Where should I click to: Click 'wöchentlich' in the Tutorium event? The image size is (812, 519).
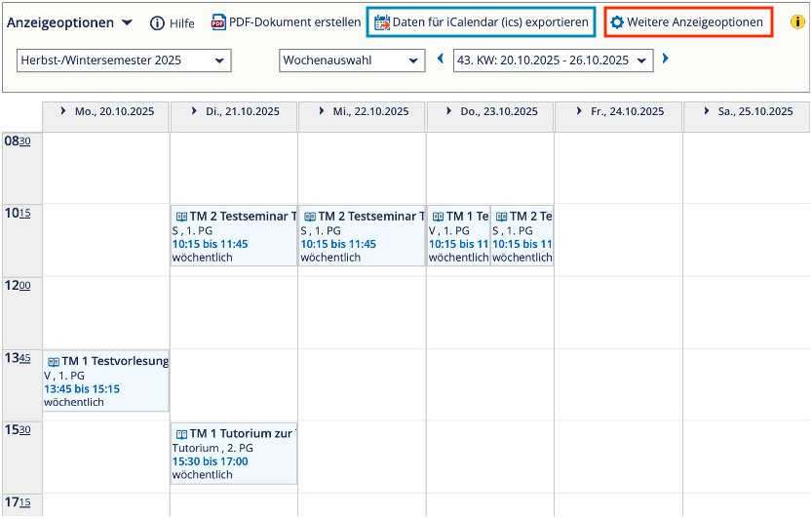203,474
